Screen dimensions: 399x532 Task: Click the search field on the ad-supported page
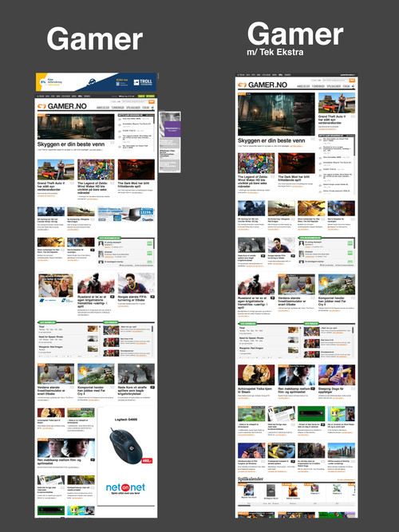(135, 101)
